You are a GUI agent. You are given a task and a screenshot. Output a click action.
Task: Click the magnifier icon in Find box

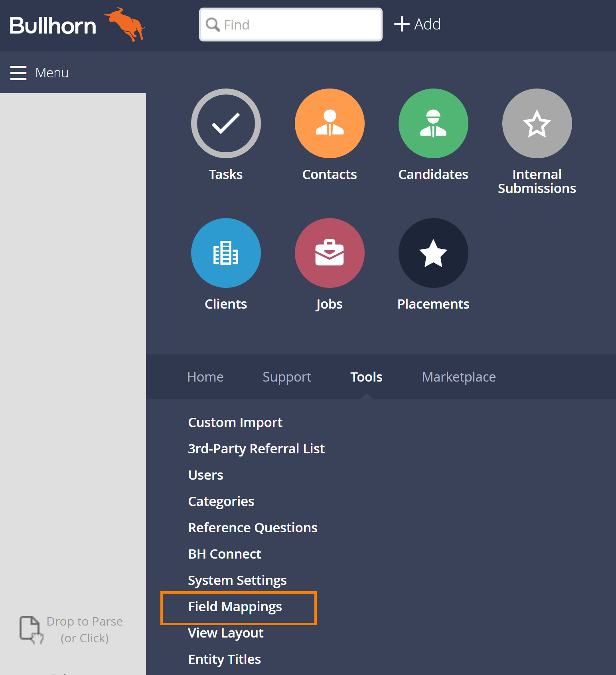click(213, 25)
